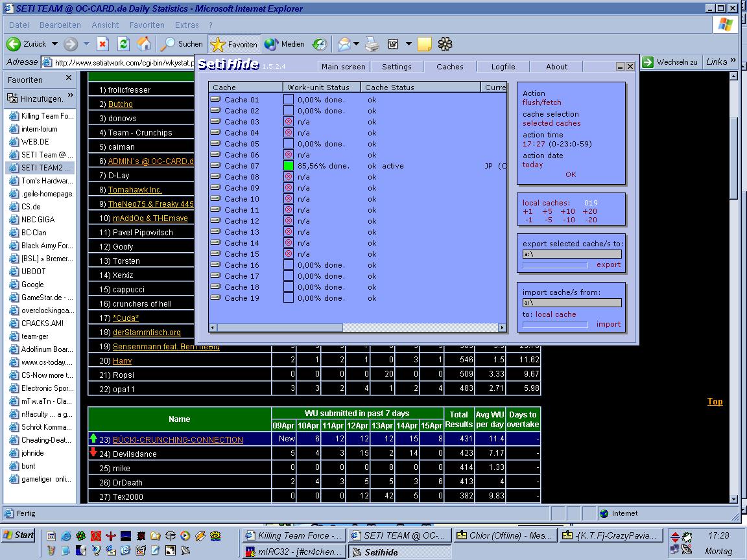This screenshot has height=560, width=747.
Task: Click the yellow note toolbar icon
Action: 425,44
